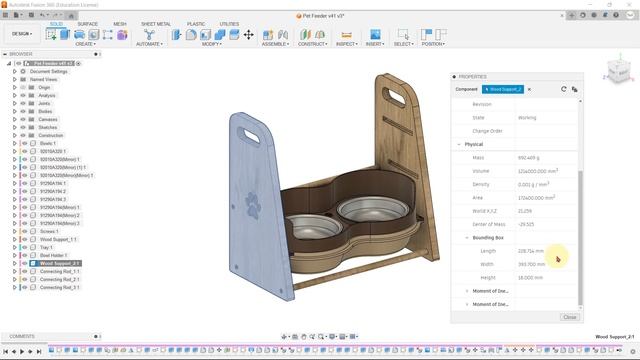Hide the Tray:1 component
640x360 pixels.
(25, 247)
